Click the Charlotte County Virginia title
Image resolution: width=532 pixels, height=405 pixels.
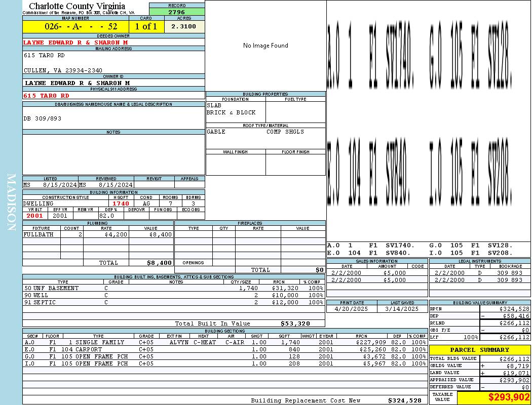coord(77,6)
